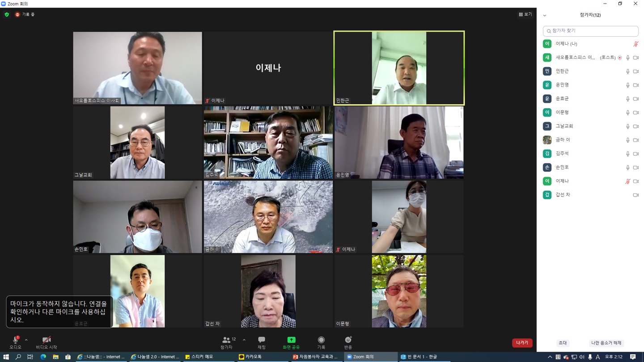Image resolution: width=644 pixels, height=362 pixels.
Task: Click the microphone icon in the 윤민영 row
Action: (x=627, y=85)
